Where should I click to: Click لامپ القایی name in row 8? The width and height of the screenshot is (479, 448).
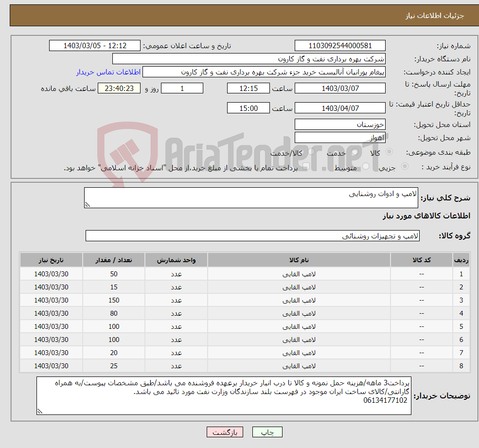pyautogui.click(x=299, y=366)
